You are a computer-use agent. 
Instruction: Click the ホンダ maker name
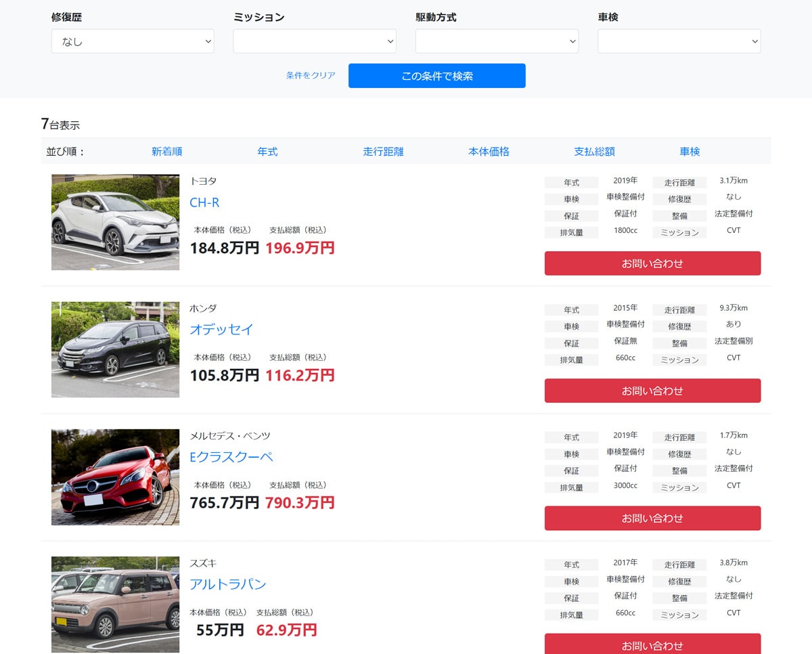(x=203, y=308)
